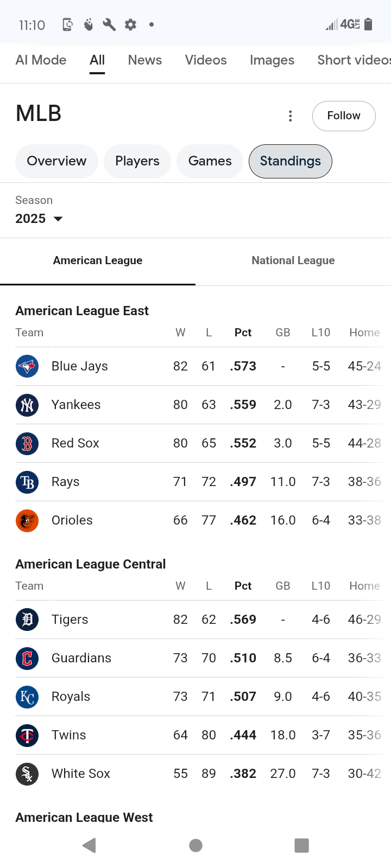Tap the Yankees team logo

pos(27,405)
